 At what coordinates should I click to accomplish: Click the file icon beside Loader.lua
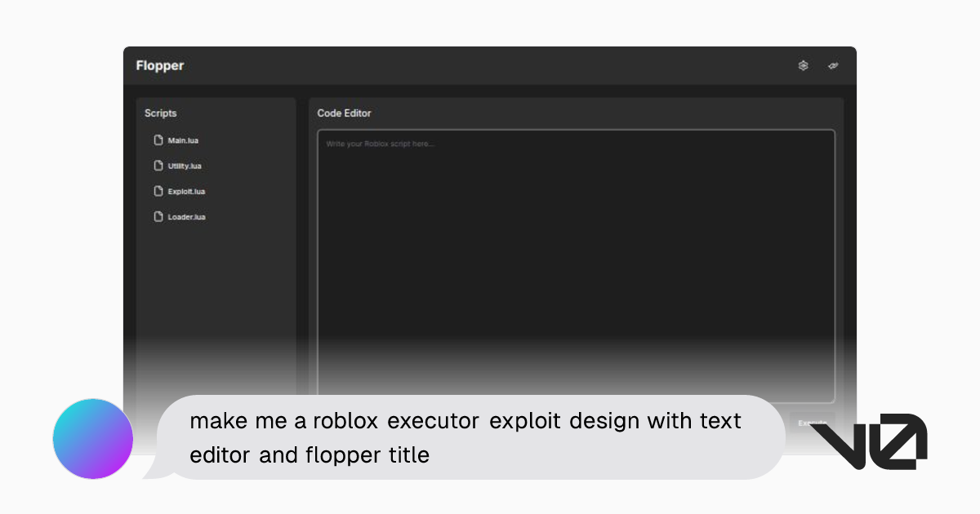(158, 217)
